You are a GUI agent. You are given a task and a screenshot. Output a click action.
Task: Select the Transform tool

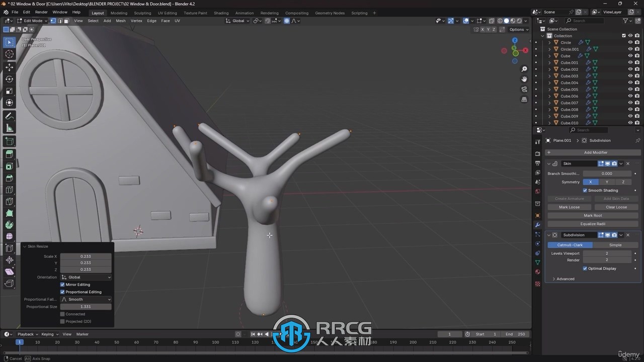point(9,103)
